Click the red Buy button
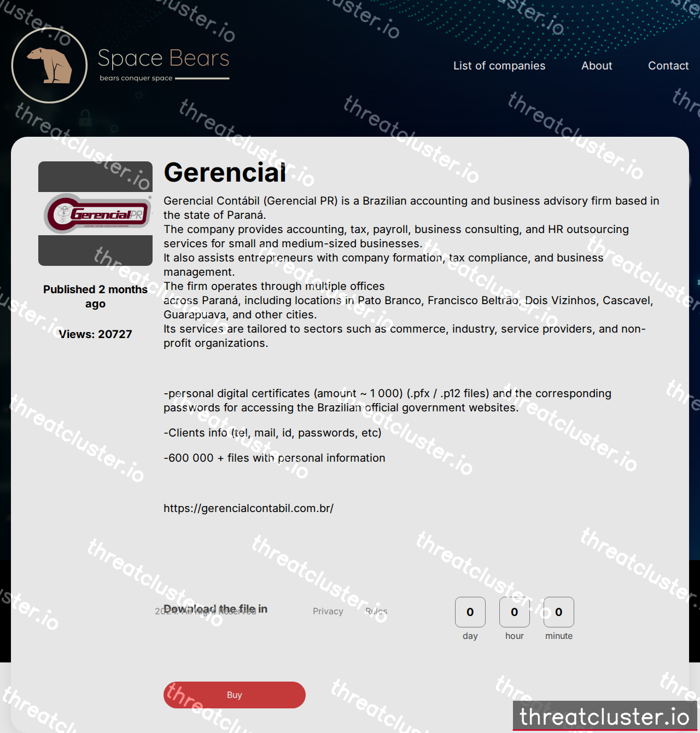This screenshot has height=733, width=700. click(x=235, y=695)
